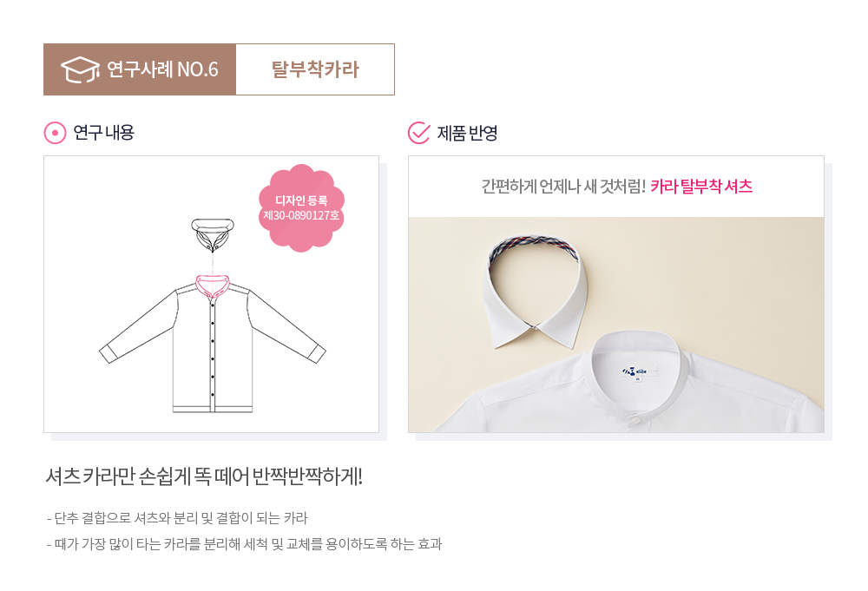Click the graduation cap icon
Image resolution: width=868 pixels, height=591 pixels.
(80, 69)
